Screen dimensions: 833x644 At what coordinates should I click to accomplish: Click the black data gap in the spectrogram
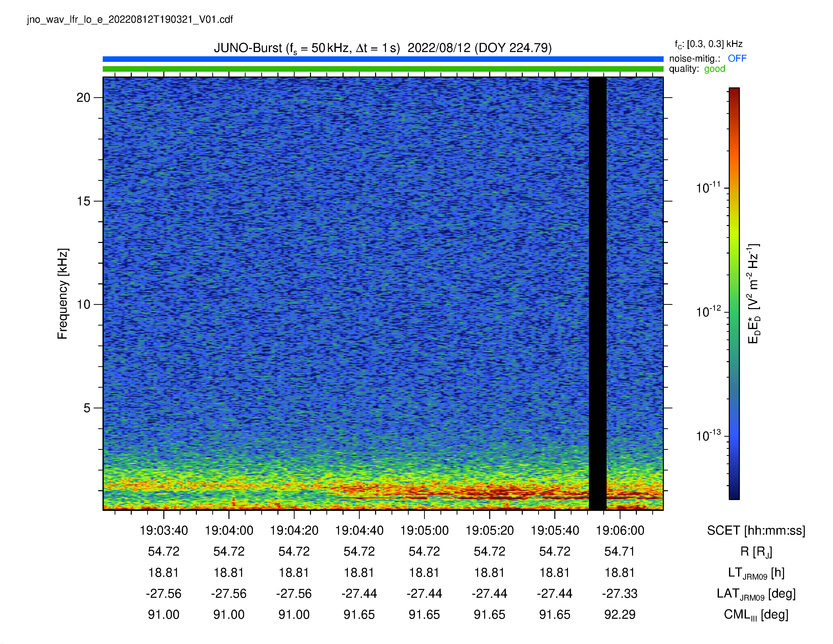[x=598, y=293]
